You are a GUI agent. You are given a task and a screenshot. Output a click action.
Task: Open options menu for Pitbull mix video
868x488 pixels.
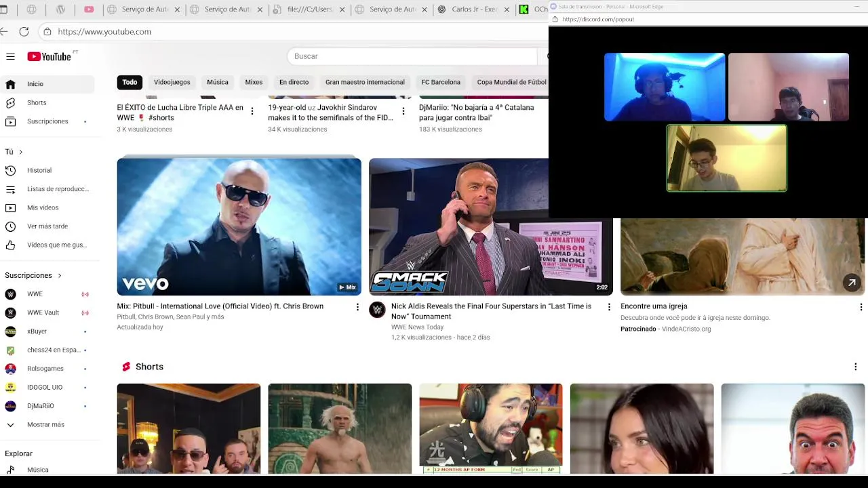click(357, 307)
